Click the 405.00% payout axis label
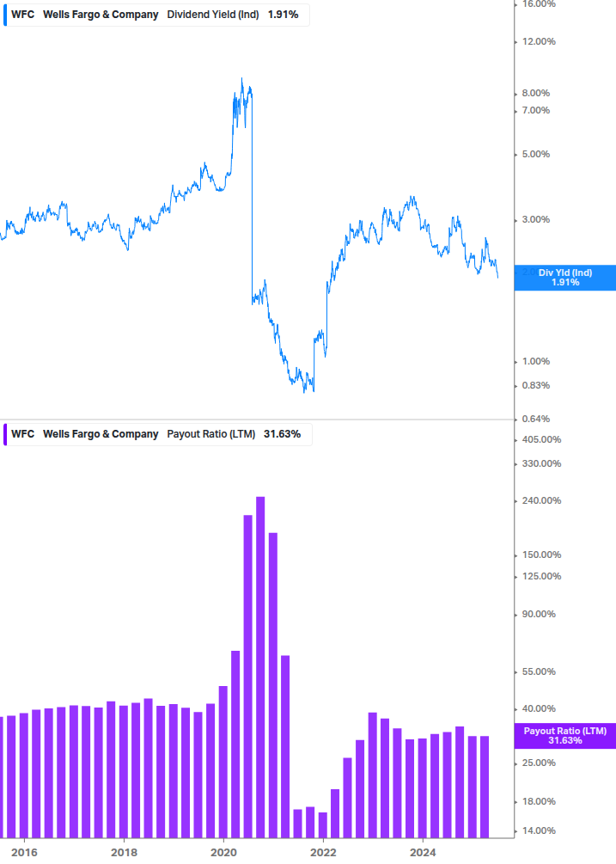The width and height of the screenshot is (616, 864). [x=541, y=439]
